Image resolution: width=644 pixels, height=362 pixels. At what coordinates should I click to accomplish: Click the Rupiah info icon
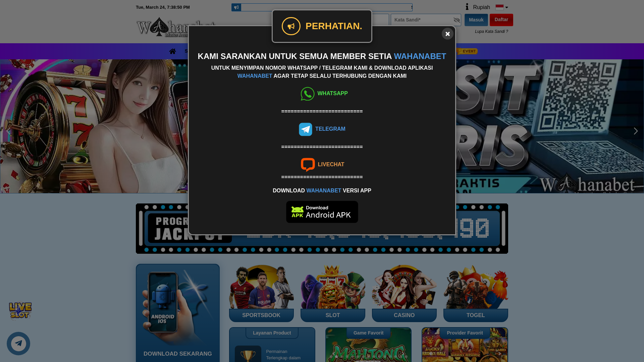467,7
